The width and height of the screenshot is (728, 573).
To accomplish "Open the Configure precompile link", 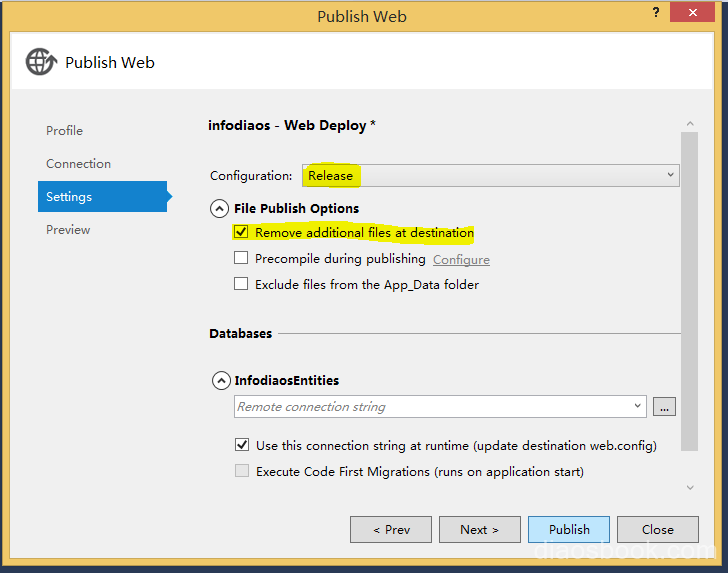I will click(461, 260).
